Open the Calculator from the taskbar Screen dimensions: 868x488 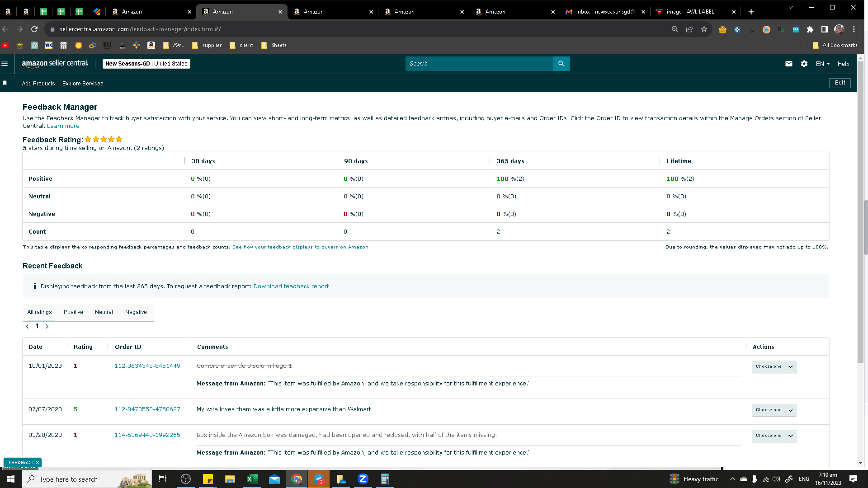pyautogui.click(x=385, y=479)
